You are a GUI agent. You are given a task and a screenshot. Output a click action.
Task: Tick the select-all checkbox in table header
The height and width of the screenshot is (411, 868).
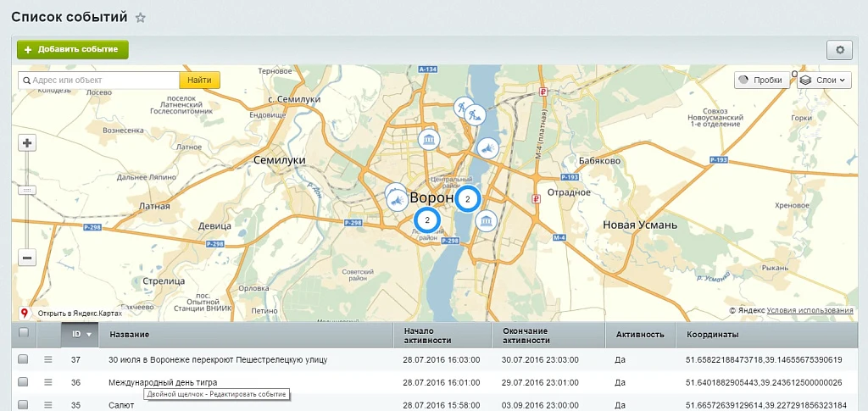[x=23, y=333]
